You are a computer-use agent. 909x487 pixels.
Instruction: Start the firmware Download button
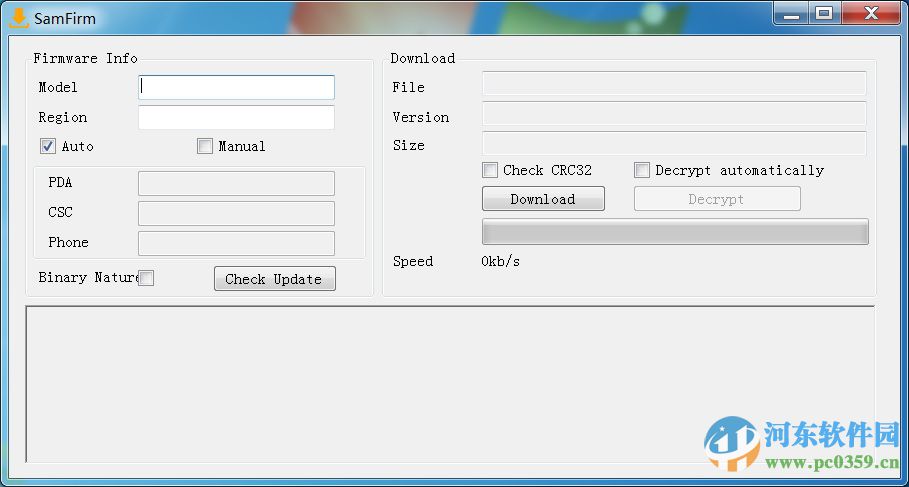pos(543,199)
